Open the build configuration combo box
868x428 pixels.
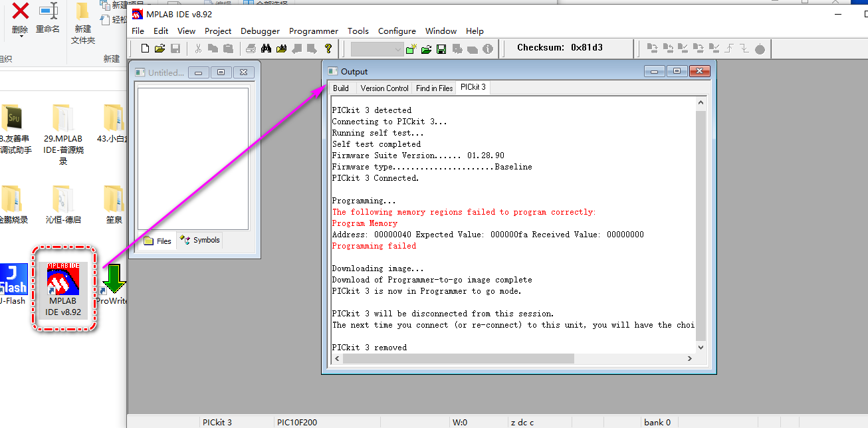click(377, 49)
